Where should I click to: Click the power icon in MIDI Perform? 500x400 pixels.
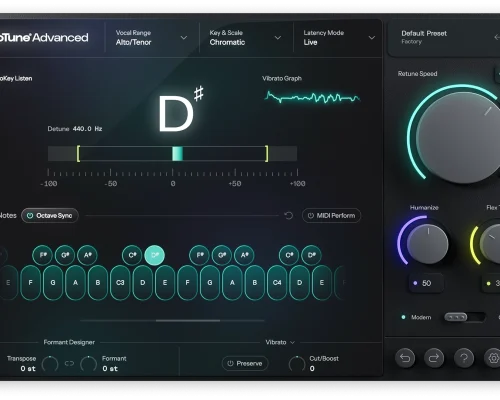[311, 216]
